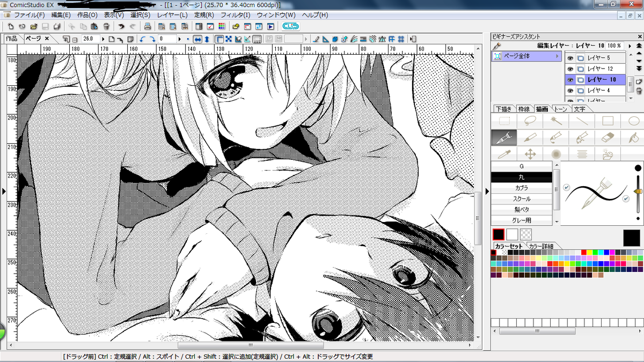Select the rectangular marquee selection tool
644x362 pixels.
coord(504,121)
